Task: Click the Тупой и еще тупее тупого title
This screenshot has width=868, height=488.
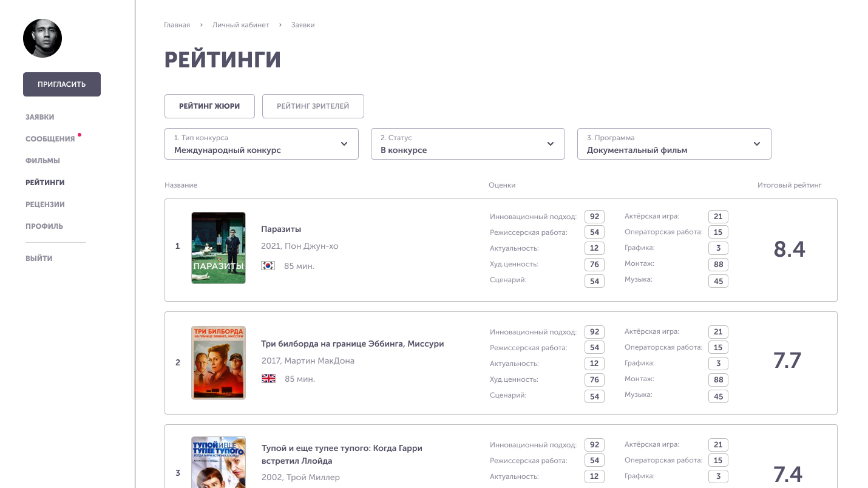Action: pyautogui.click(x=342, y=454)
